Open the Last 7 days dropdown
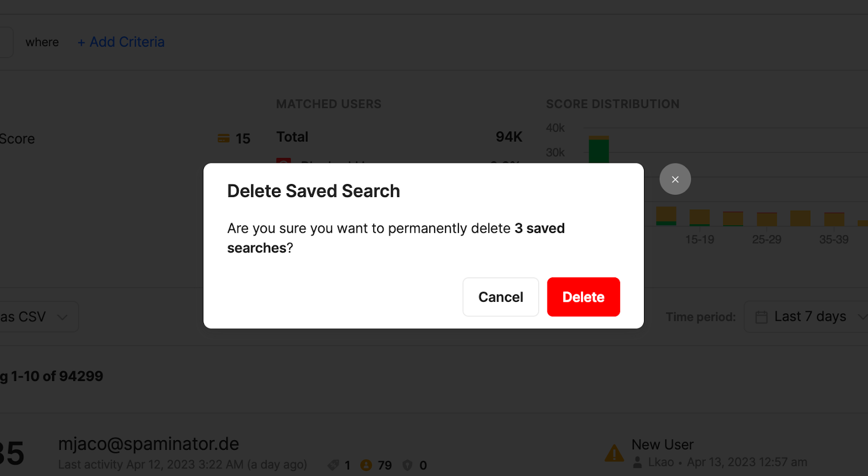Image resolution: width=868 pixels, height=476 pixels. click(807, 316)
